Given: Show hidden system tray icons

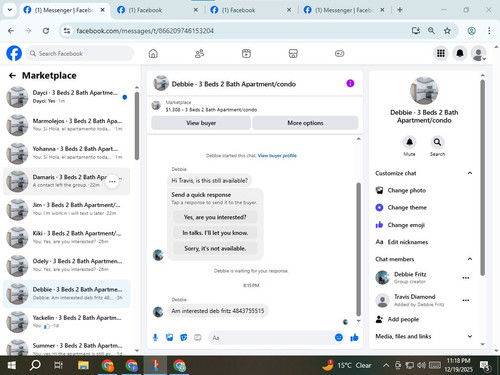Looking at the screenshot, I should tap(386, 365).
